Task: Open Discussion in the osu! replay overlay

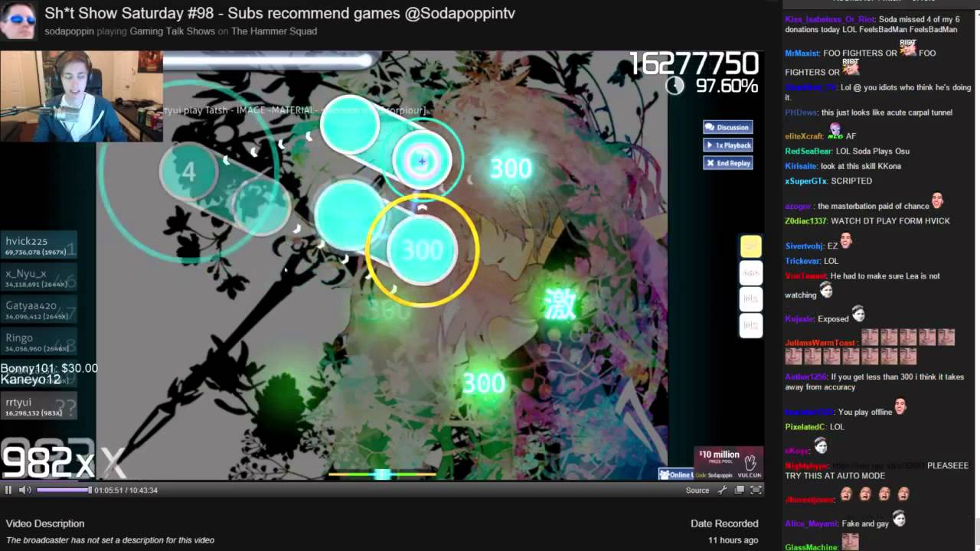Action: pos(727,127)
